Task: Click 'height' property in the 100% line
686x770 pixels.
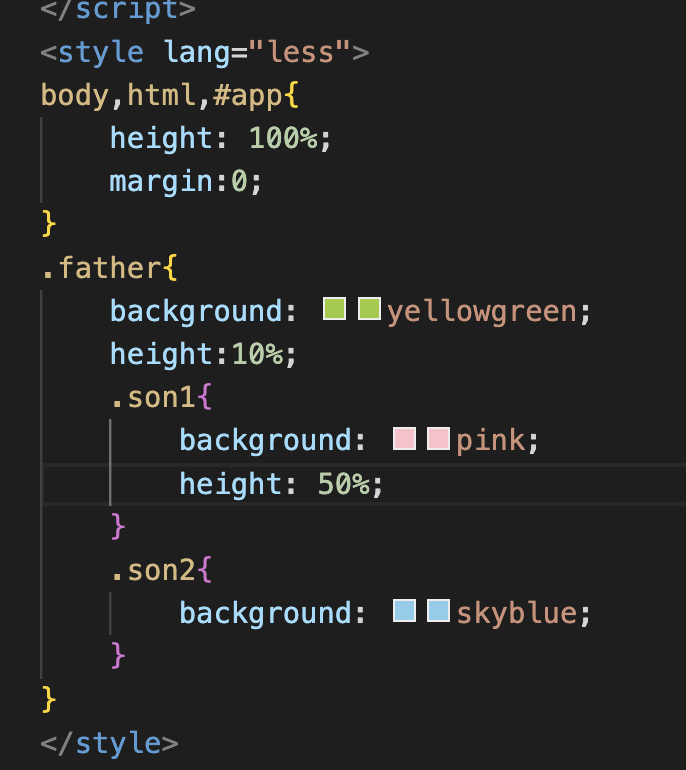Action: 161,138
